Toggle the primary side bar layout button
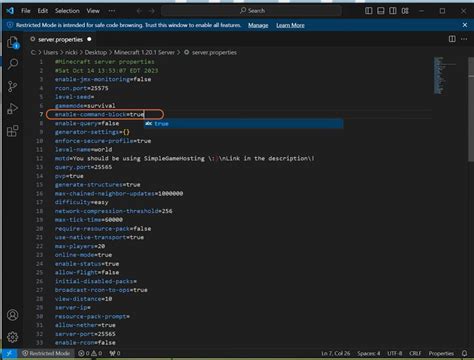 click(369, 11)
